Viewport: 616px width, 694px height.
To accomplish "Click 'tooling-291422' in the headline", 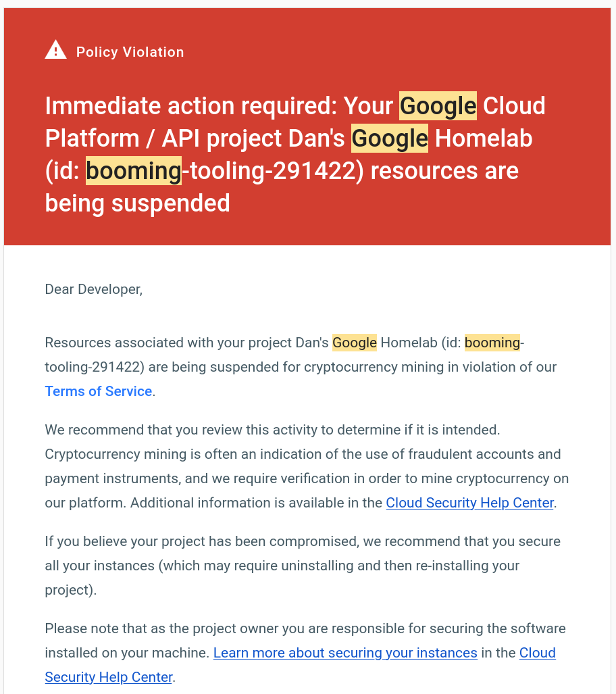I will coord(273,171).
